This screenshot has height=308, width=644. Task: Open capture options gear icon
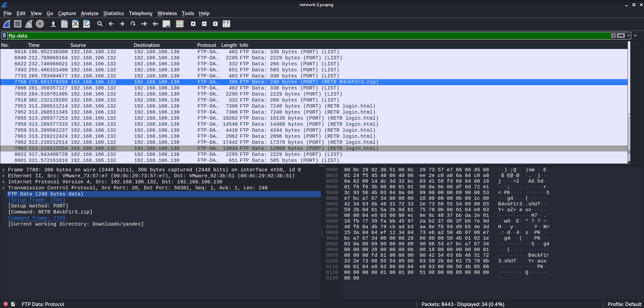click(40, 24)
